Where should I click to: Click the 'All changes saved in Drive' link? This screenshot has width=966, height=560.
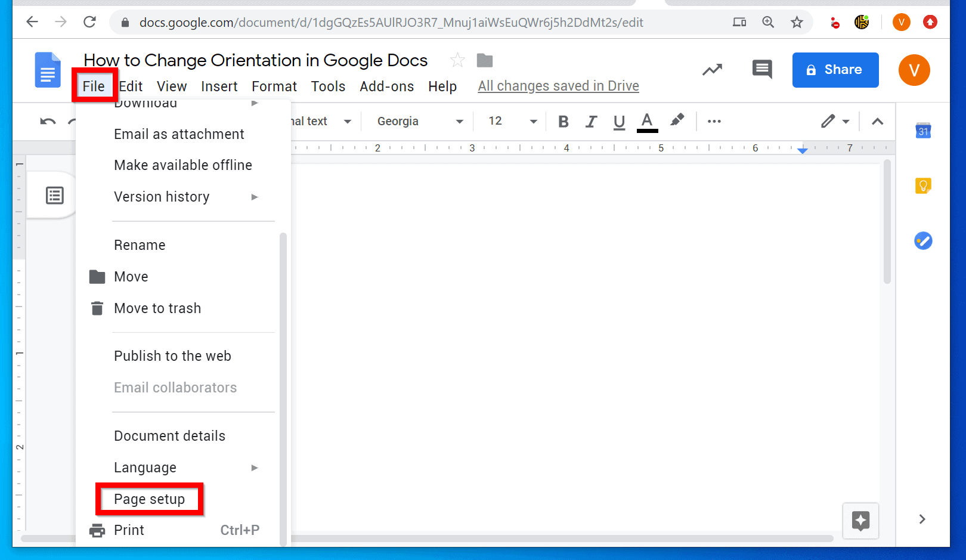pos(558,86)
